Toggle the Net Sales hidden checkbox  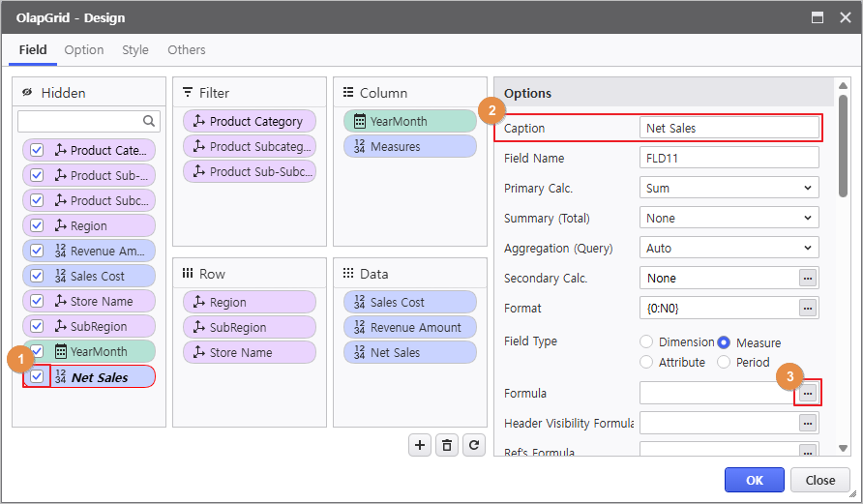(x=37, y=376)
